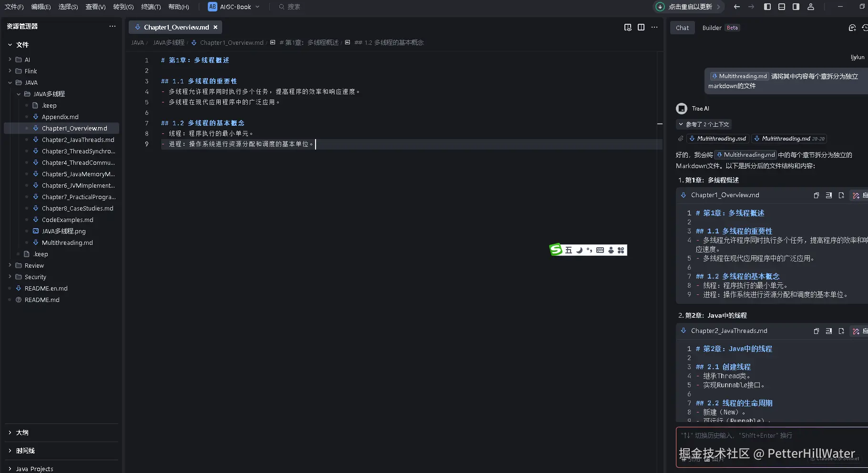
Task: Split the editor to the right
Action: click(641, 27)
